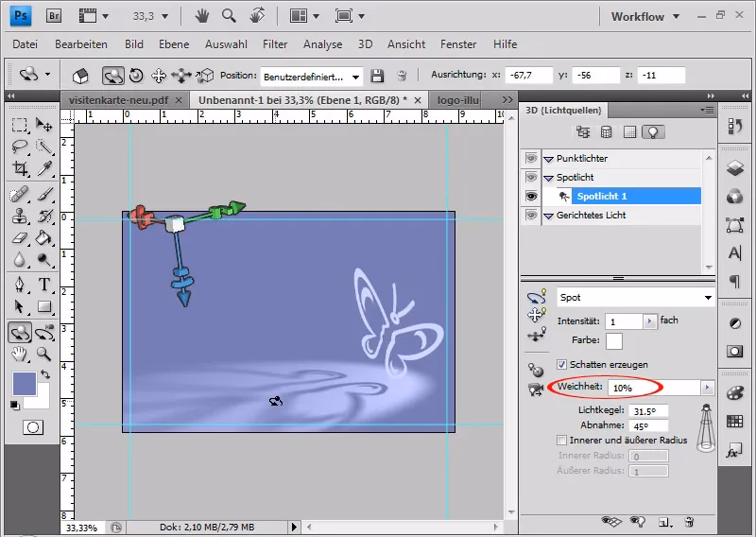Hide the Spotlicht 1 light visibility eye

531,196
